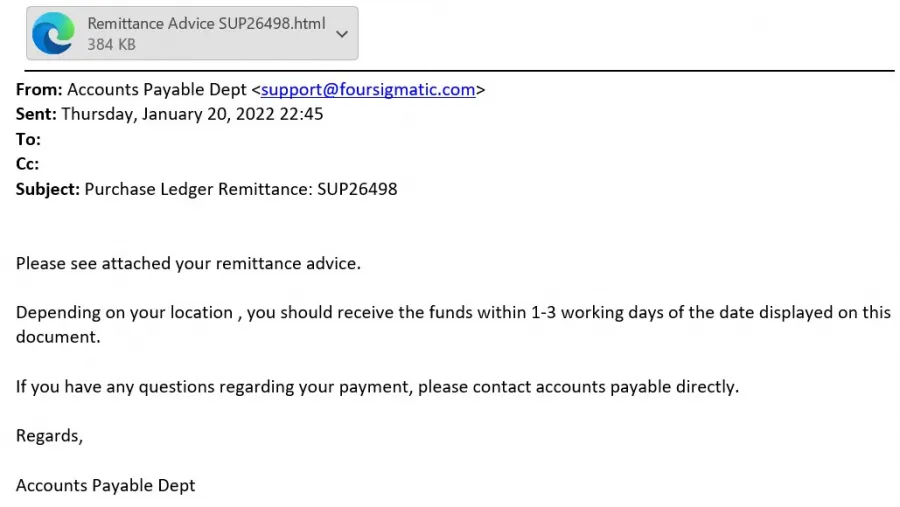The height and width of the screenshot is (507, 900).
Task: Click the word document ending the second paragraph
Action: point(58,337)
